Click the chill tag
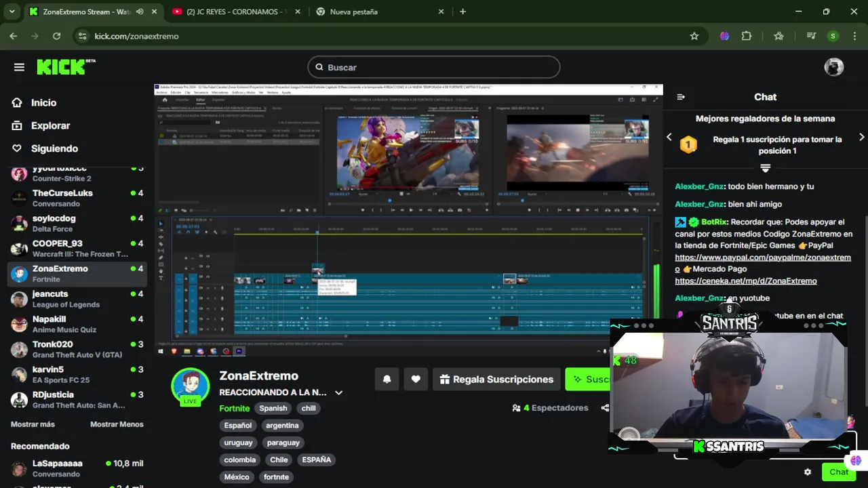This screenshot has height=488, width=868. point(309,408)
